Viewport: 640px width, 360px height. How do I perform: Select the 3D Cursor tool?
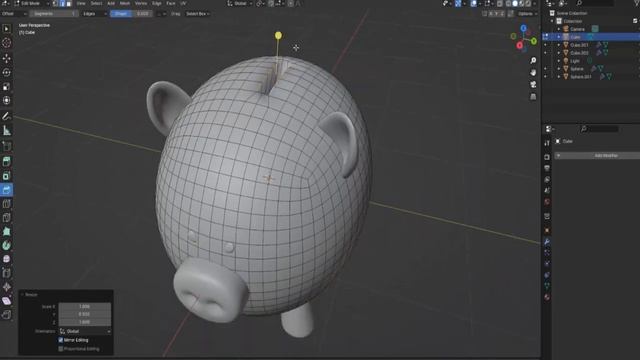click(7, 43)
